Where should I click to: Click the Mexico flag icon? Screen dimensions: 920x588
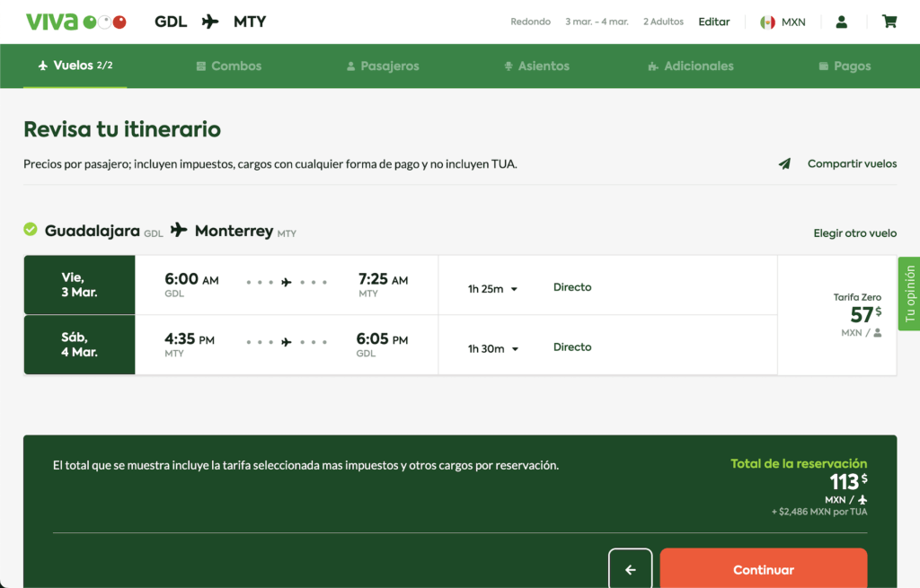click(767, 22)
